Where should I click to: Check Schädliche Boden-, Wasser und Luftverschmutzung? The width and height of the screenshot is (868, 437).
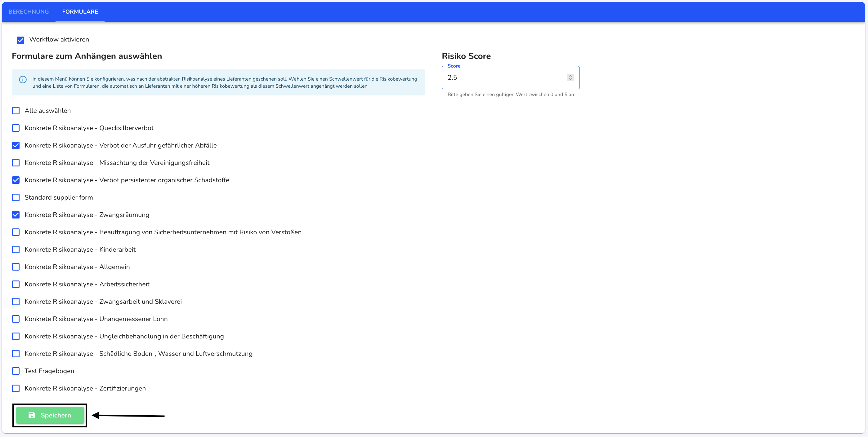(16, 354)
